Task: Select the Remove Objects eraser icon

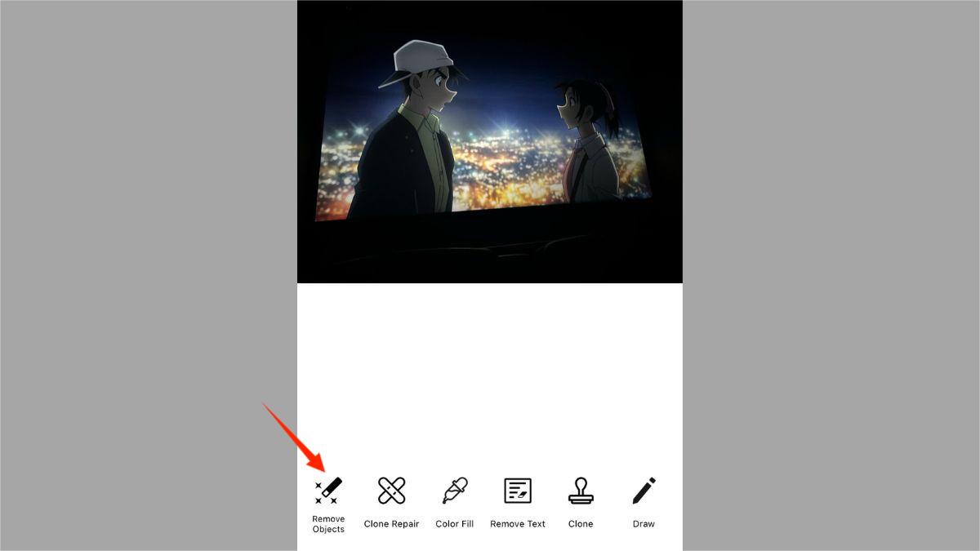Action: click(328, 491)
